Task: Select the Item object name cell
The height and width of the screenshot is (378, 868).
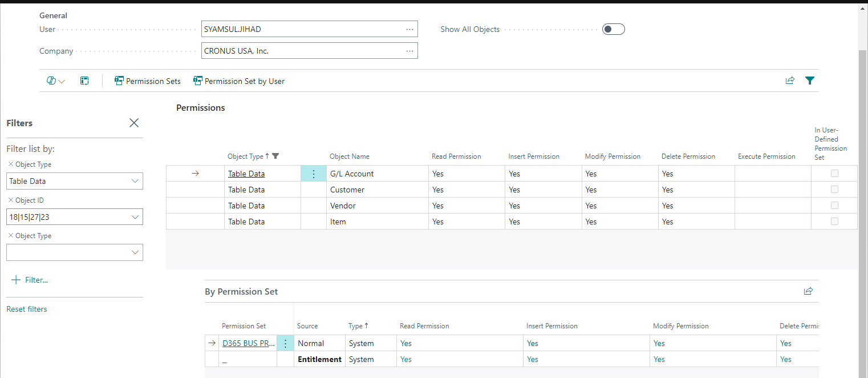Action: pyautogui.click(x=378, y=222)
